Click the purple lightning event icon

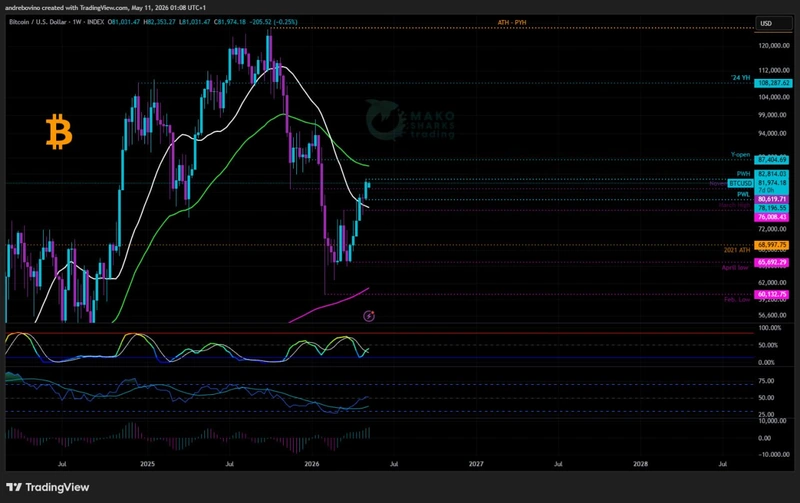point(369,316)
